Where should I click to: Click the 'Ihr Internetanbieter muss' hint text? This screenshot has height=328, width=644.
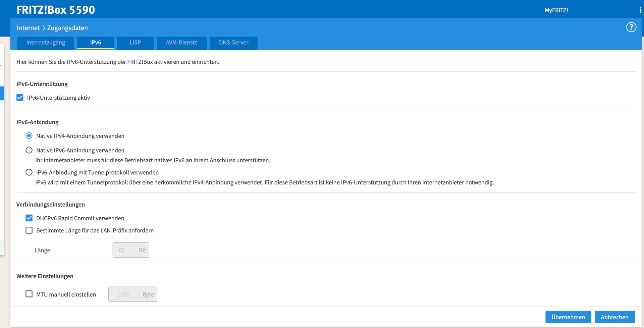coord(153,160)
